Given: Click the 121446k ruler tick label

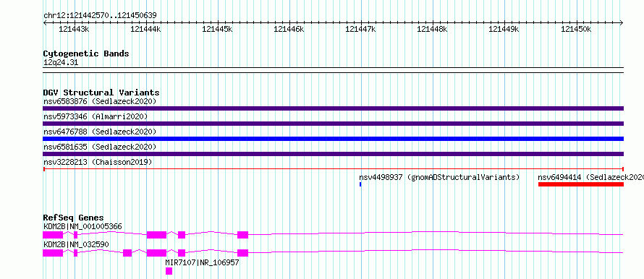Looking at the screenshot, I should coord(289,29).
